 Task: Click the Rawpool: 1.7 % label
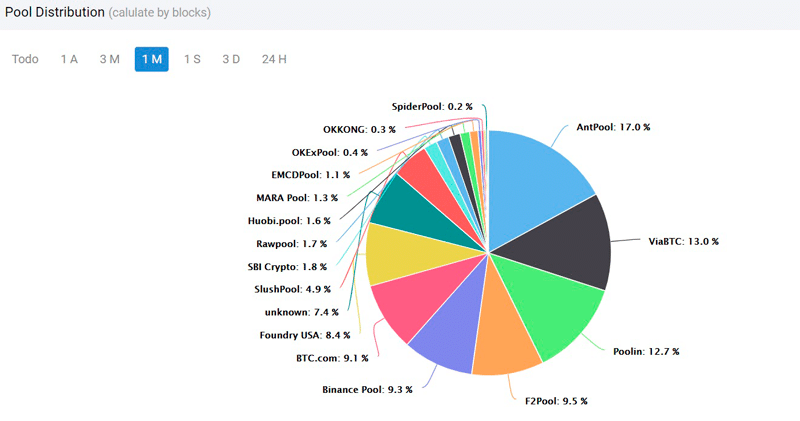pos(291,244)
